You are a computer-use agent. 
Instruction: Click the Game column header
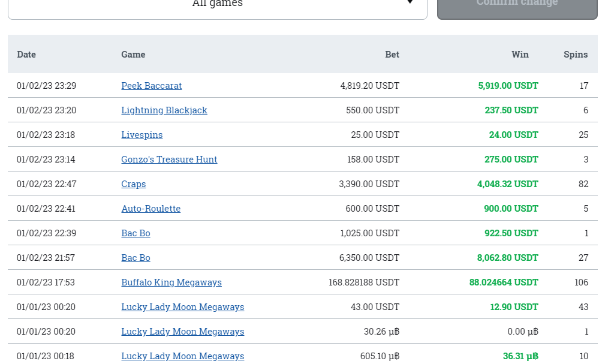click(133, 55)
